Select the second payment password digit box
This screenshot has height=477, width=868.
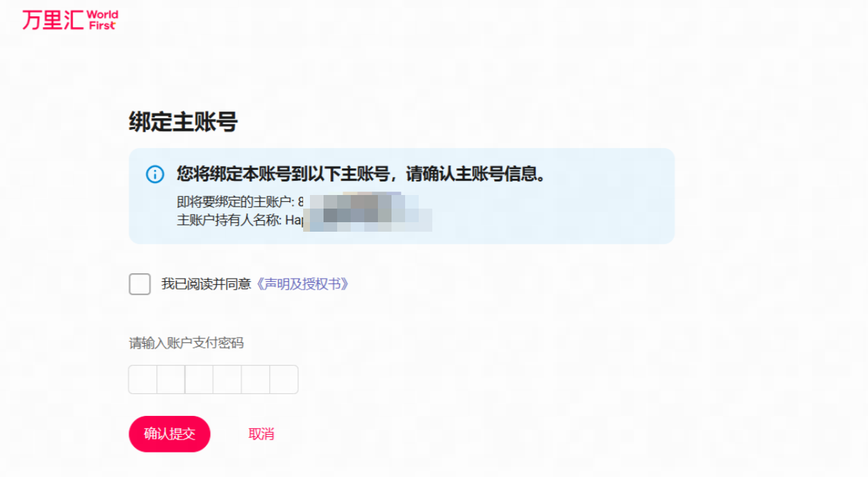(x=171, y=379)
